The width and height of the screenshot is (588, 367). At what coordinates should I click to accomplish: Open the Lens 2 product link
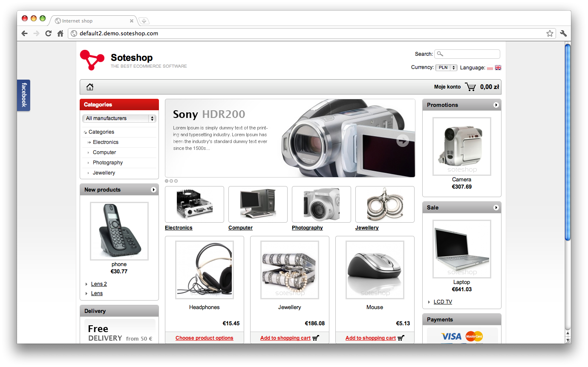point(99,284)
